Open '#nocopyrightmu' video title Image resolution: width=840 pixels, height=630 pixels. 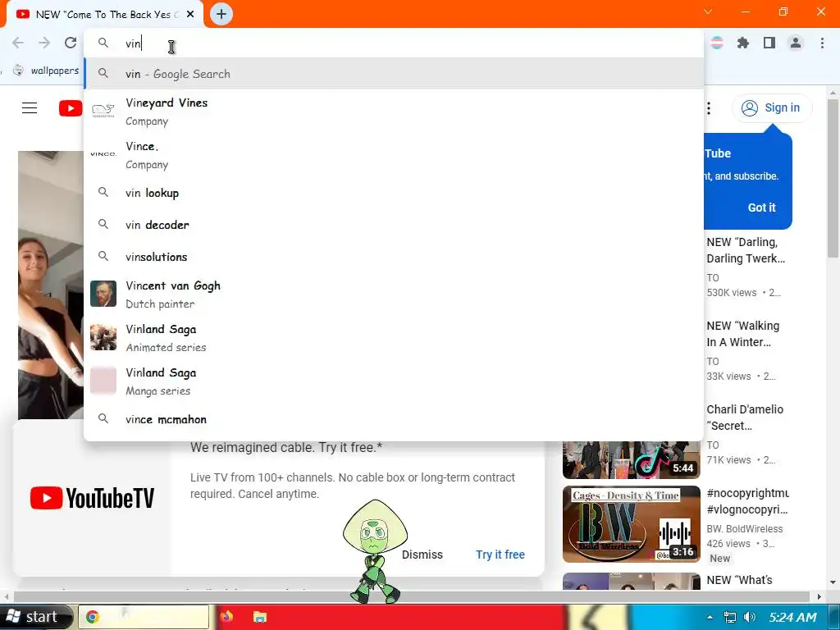tap(747, 501)
